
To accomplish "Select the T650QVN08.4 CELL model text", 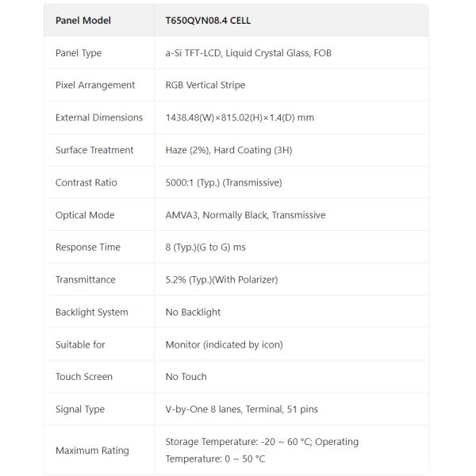I will point(208,21).
